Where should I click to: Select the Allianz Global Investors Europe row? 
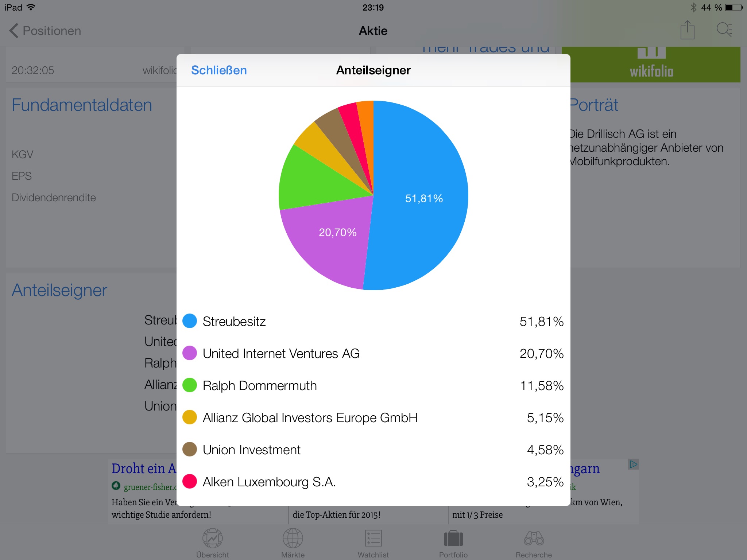coord(373,417)
